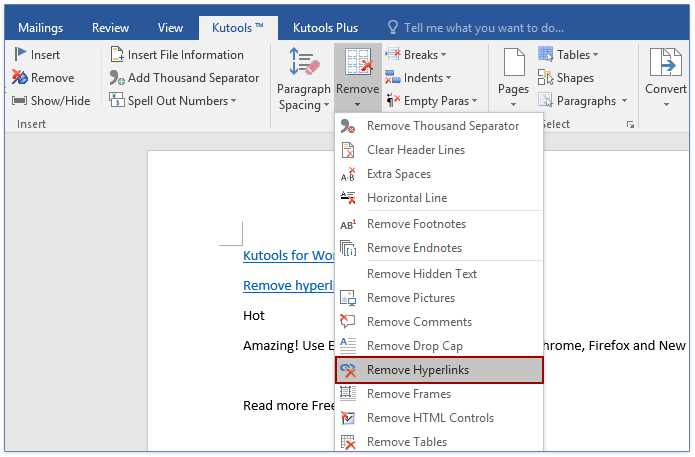Switch to the View tab

(x=170, y=28)
